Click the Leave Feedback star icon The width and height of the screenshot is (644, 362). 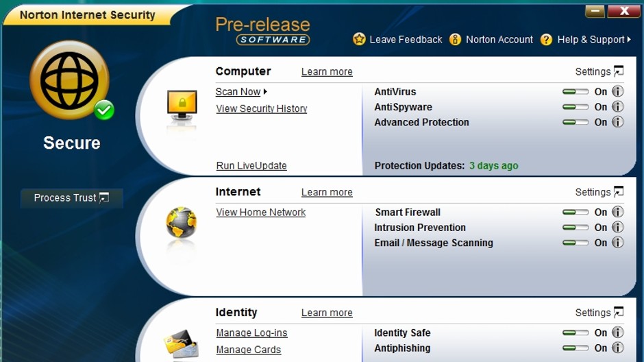click(359, 40)
